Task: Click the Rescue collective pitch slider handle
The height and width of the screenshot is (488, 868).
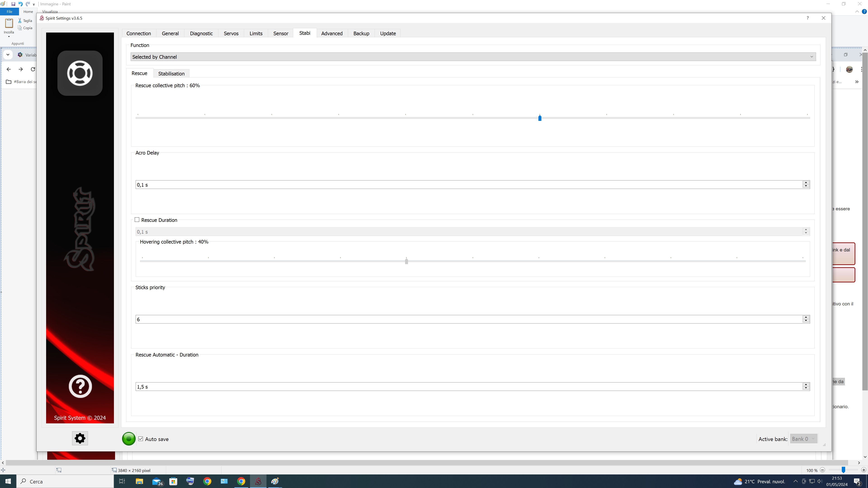Action: click(x=540, y=118)
